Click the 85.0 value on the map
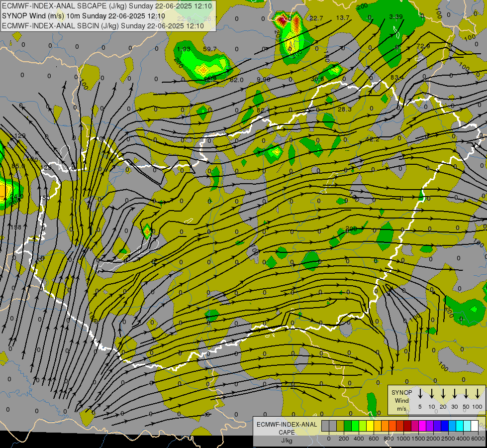This screenshot has width=487, height=448. 18,166
